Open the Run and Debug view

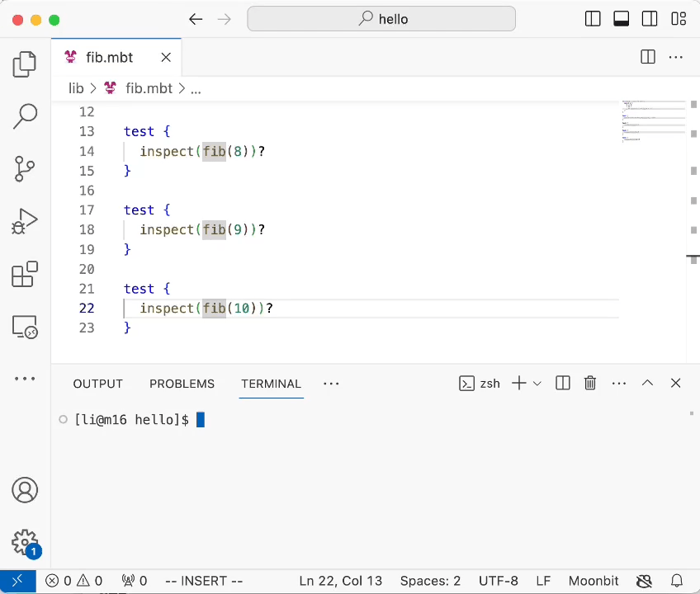click(x=25, y=220)
